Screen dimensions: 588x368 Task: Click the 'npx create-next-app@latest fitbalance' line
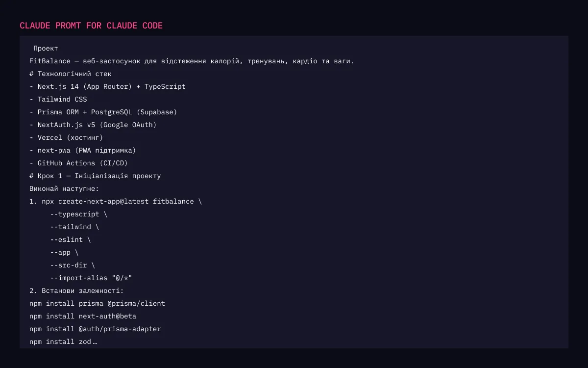pyautogui.click(x=116, y=201)
